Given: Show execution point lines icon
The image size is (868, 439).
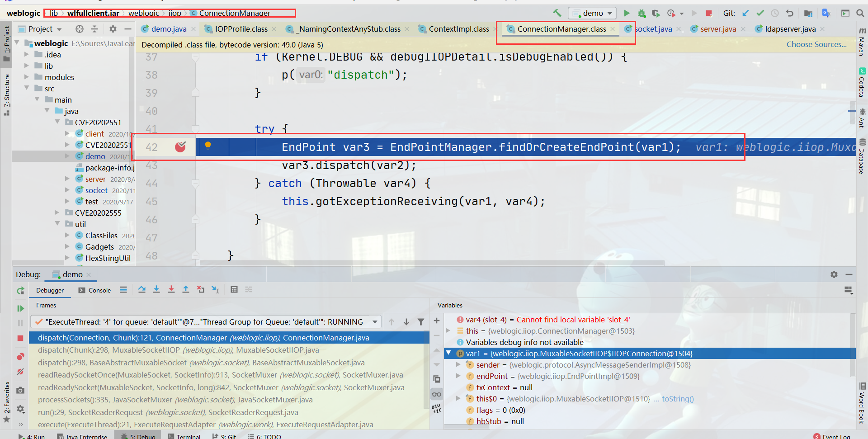Looking at the screenshot, I should click(x=123, y=289).
